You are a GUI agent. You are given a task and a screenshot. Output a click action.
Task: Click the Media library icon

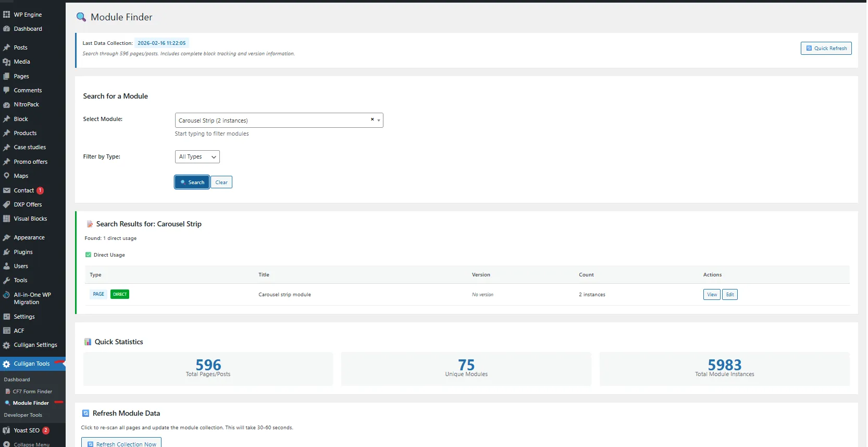click(x=6, y=62)
